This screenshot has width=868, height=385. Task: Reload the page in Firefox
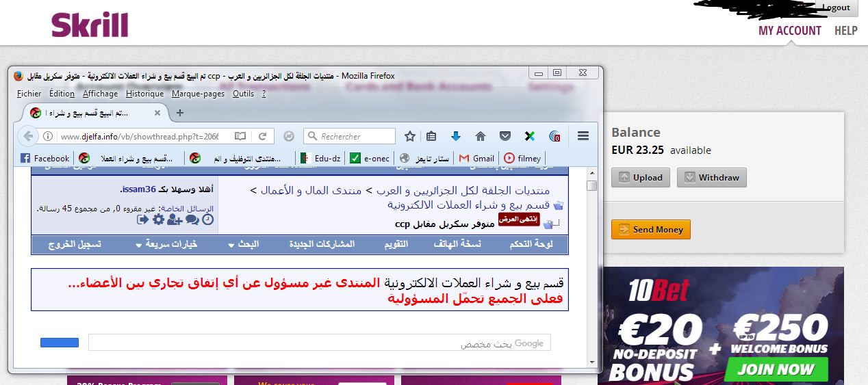pyautogui.click(x=262, y=136)
